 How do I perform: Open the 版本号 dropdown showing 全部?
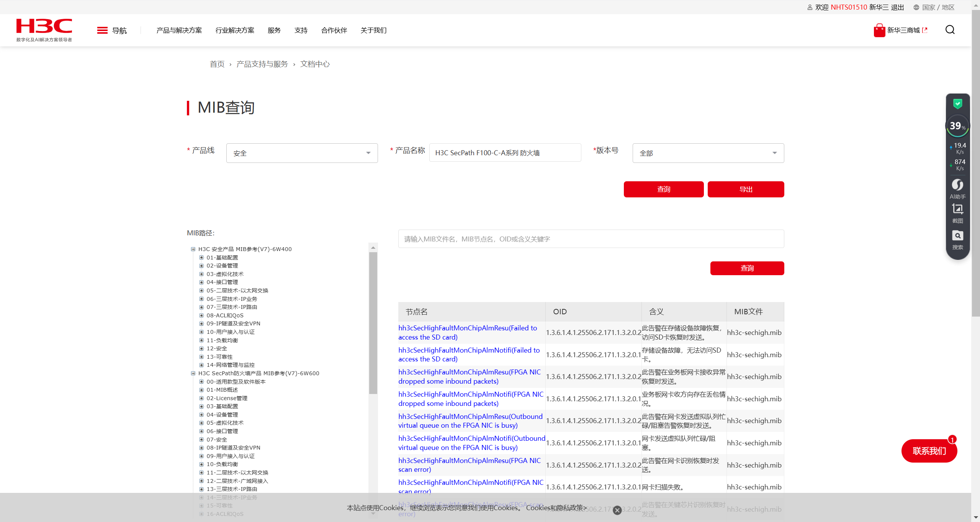point(708,153)
